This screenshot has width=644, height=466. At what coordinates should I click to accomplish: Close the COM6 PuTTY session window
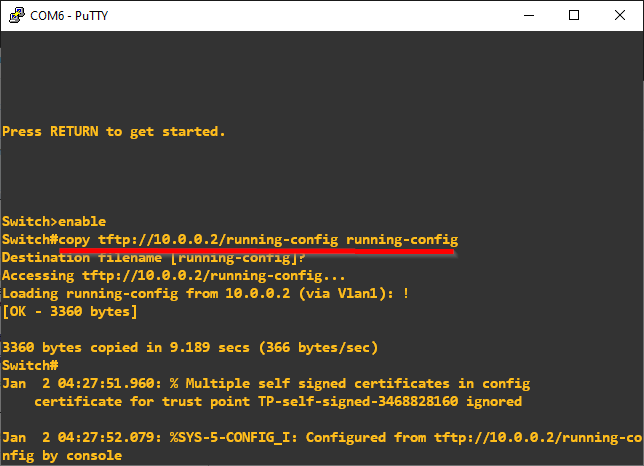click(x=620, y=15)
